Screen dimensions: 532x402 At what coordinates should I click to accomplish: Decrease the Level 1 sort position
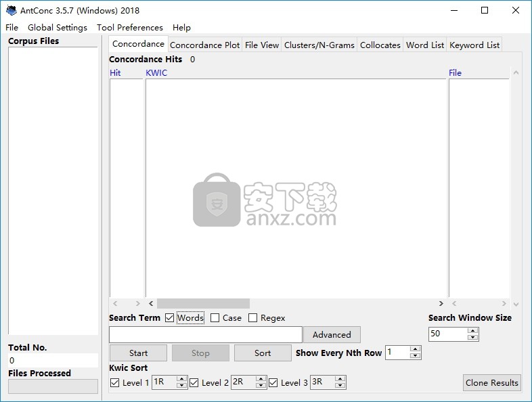click(x=182, y=385)
